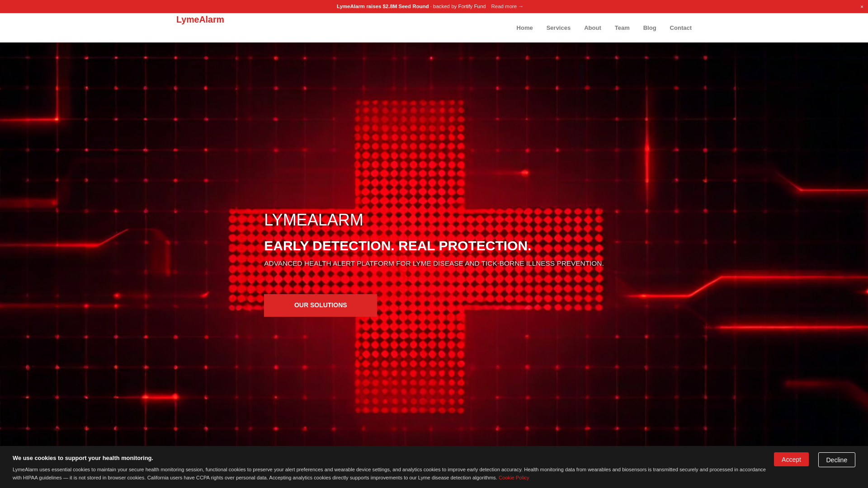Open the About page
This screenshot has height=488, width=868.
[x=592, y=28]
